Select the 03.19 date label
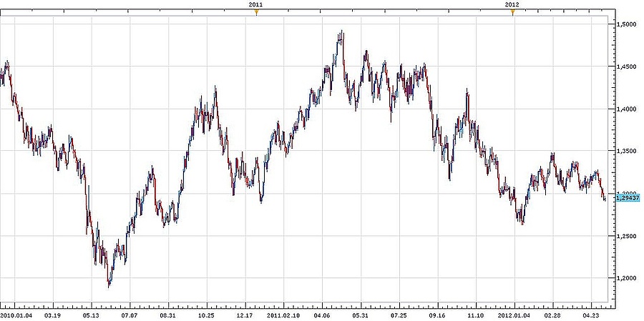The height and width of the screenshot is (321, 644). (x=52, y=313)
